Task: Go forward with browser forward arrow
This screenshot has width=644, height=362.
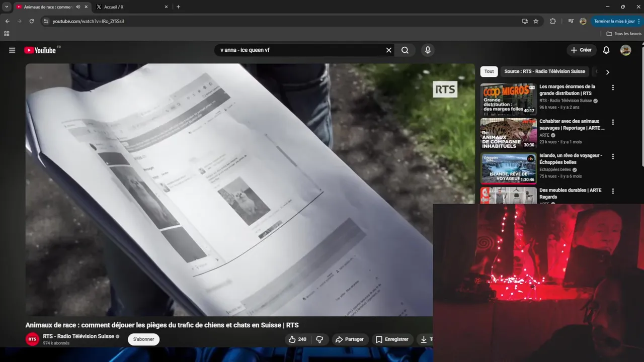Action: coord(19,21)
